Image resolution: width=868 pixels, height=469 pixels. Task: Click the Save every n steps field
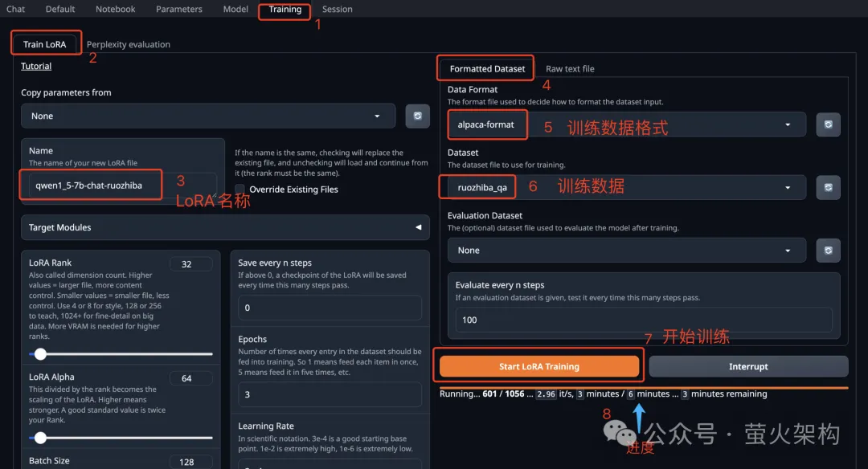click(x=330, y=308)
